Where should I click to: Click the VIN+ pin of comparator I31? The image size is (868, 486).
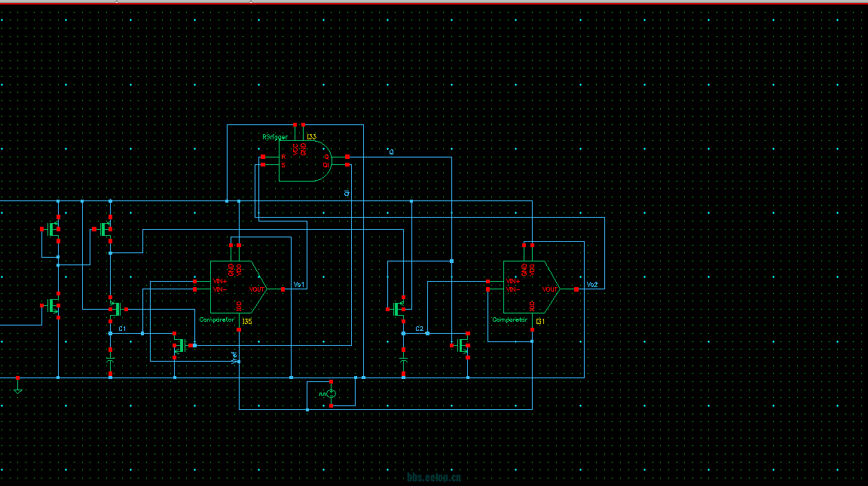(487, 282)
